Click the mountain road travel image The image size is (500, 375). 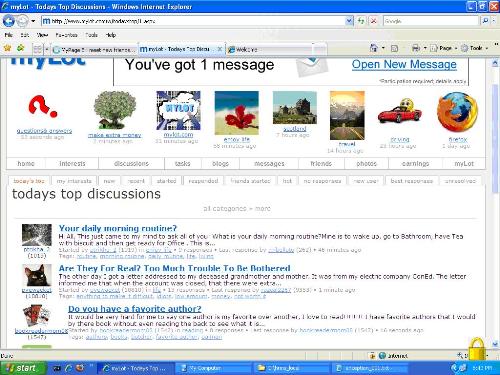[x=347, y=115]
